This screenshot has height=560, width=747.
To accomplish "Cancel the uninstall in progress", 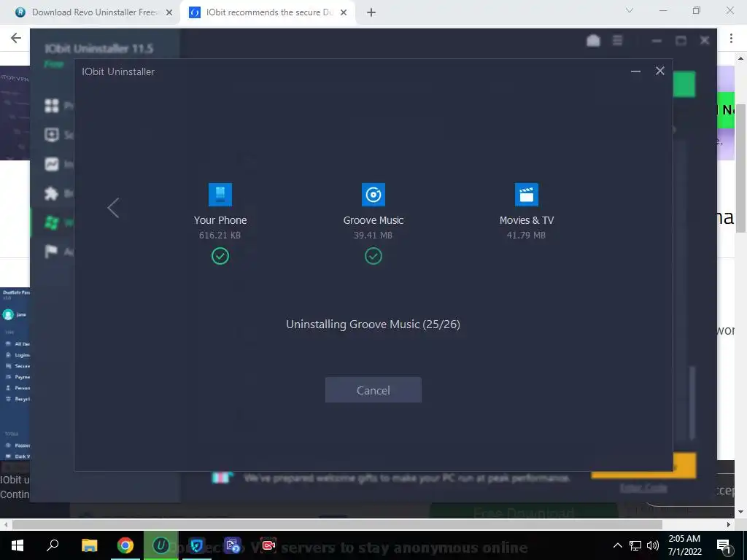I will 373,390.
